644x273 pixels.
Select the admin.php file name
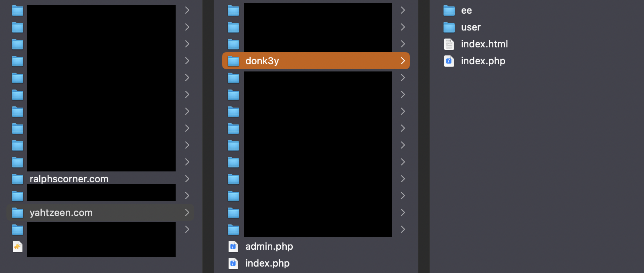tap(269, 247)
